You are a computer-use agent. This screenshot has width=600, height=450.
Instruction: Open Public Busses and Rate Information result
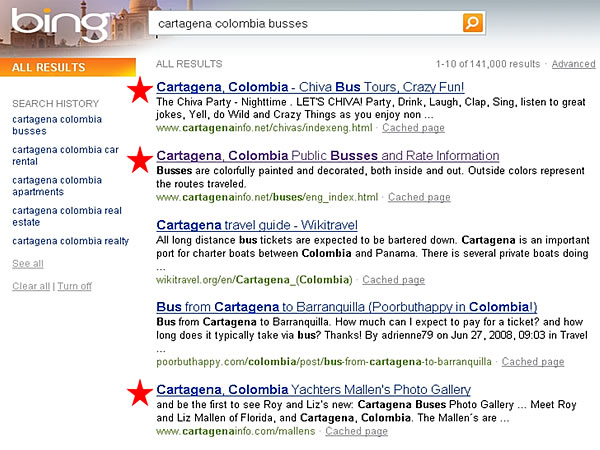point(314,156)
